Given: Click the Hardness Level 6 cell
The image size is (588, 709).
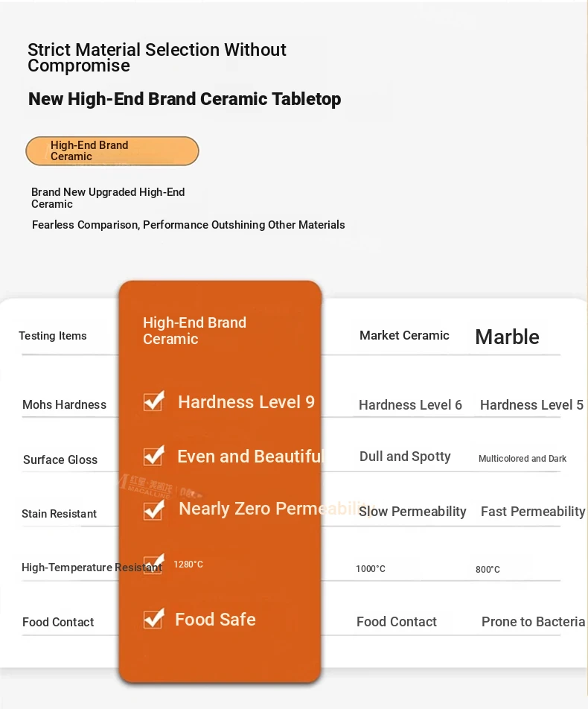Looking at the screenshot, I should (410, 405).
